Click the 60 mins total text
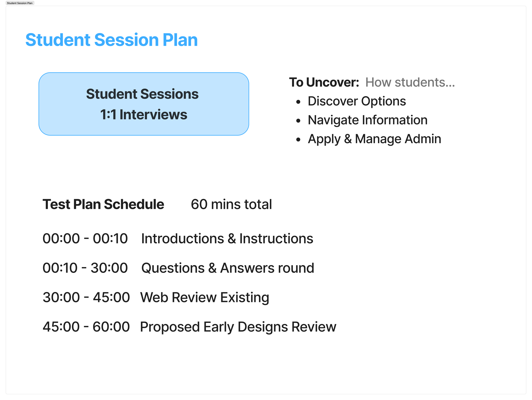The image size is (532, 400). pyautogui.click(x=231, y=204)
